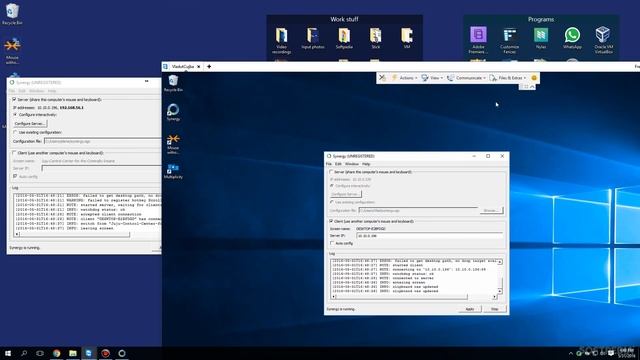Open the Recycle Bin on the local desktop
Viewport: 640px width, 360px height.
(12, 14)
